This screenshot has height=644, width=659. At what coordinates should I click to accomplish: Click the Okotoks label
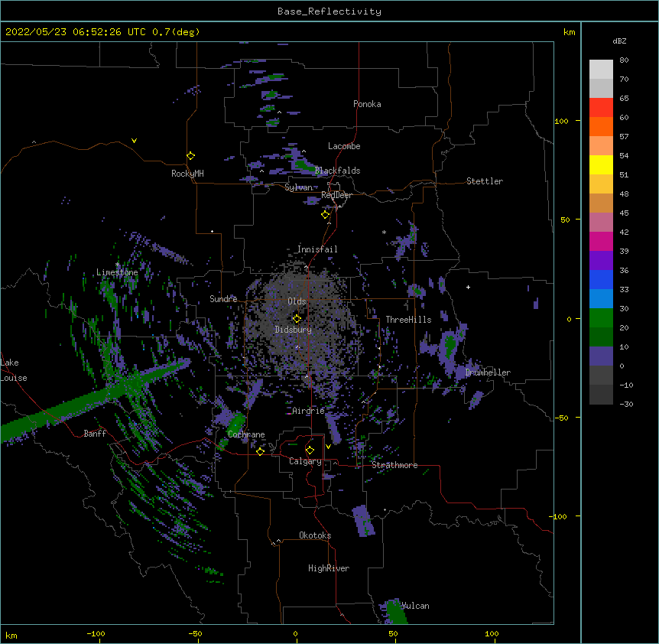click(315, 535)
